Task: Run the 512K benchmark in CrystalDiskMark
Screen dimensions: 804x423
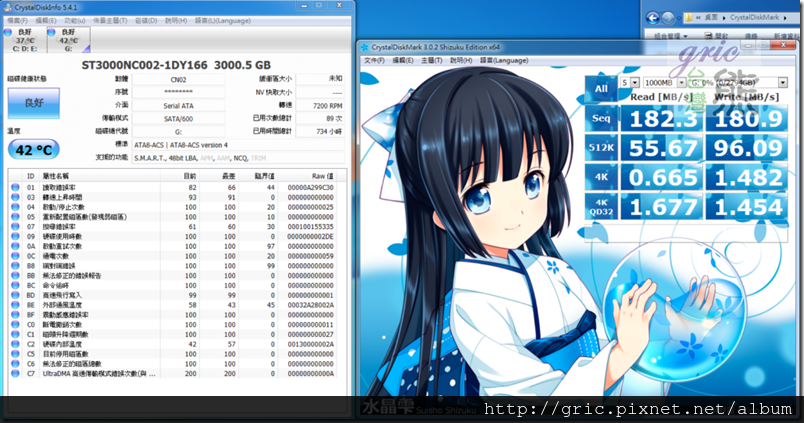Action: tap(601, 148)
